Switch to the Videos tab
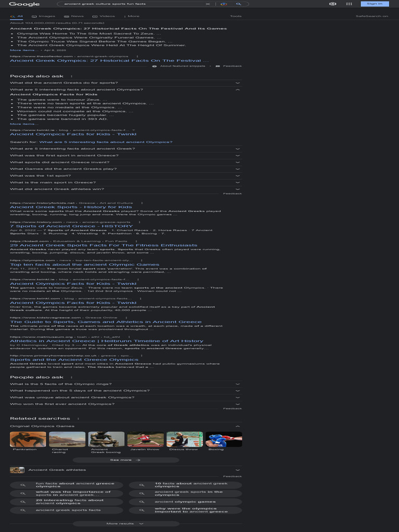The width and height of the screenshot is (399, 532). pos(104,16)
